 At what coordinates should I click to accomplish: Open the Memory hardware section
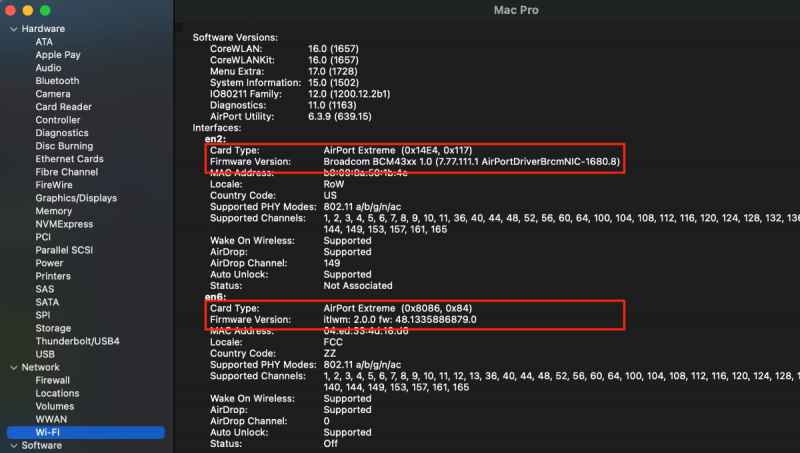54,211
